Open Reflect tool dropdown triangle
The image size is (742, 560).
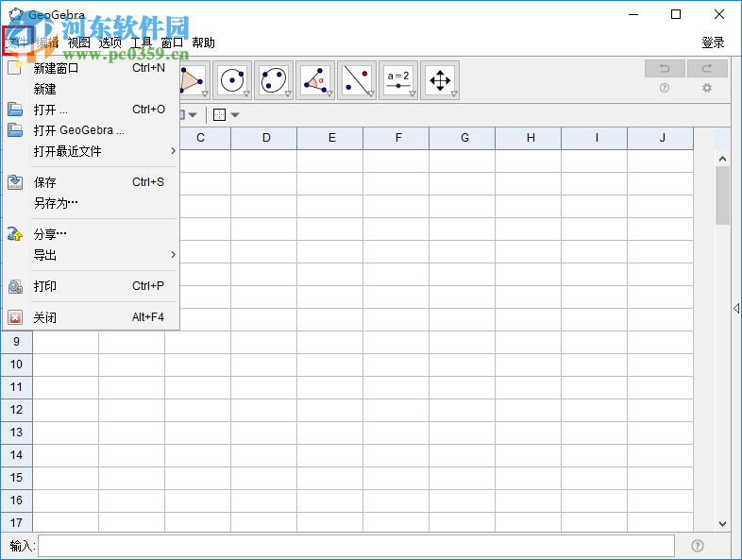371,93
